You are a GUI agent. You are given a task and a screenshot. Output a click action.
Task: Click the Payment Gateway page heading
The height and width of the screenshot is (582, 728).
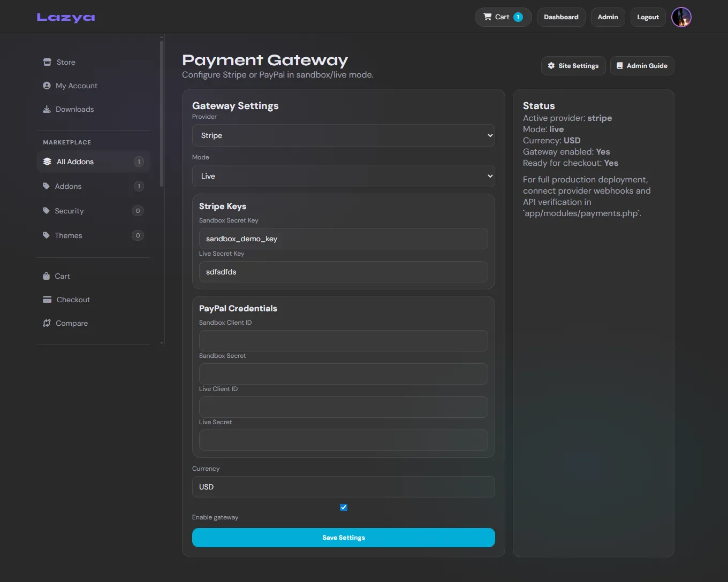265,60
